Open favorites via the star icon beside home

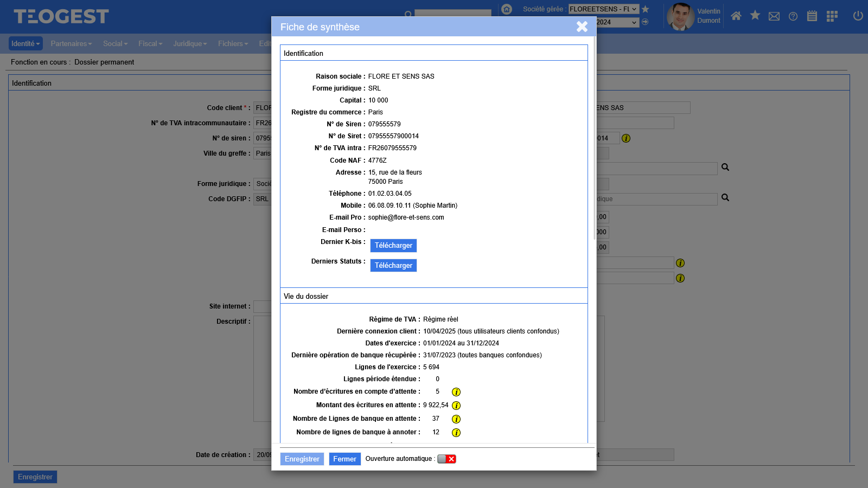[755, 15]
